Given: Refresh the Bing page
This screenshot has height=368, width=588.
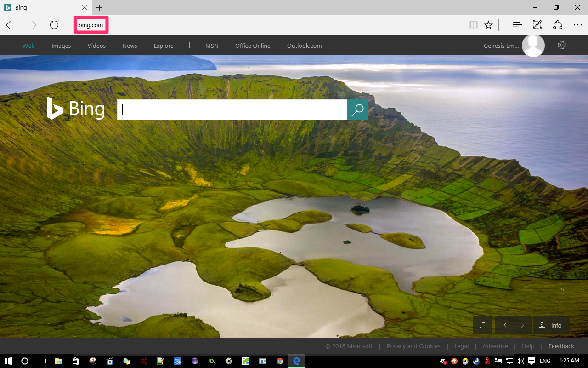Looking at the screenshot, I should (x=54, y=25).
